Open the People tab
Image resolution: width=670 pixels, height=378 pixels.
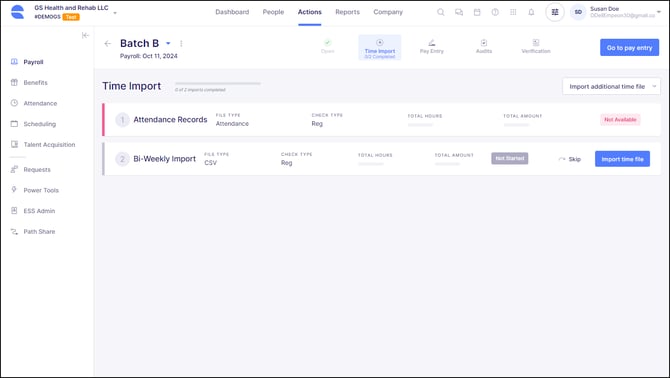tap(273, 12)
